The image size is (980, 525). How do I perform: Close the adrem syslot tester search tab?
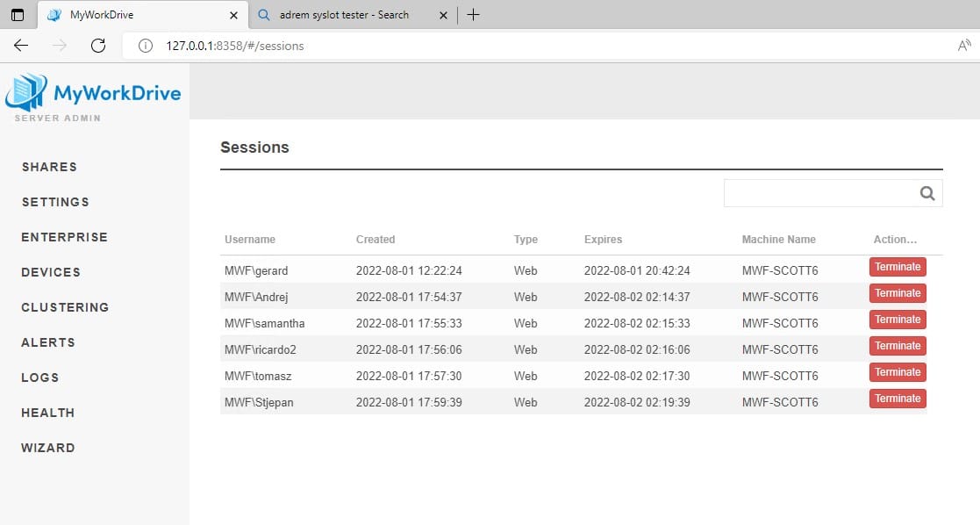(x=443, y=15)
